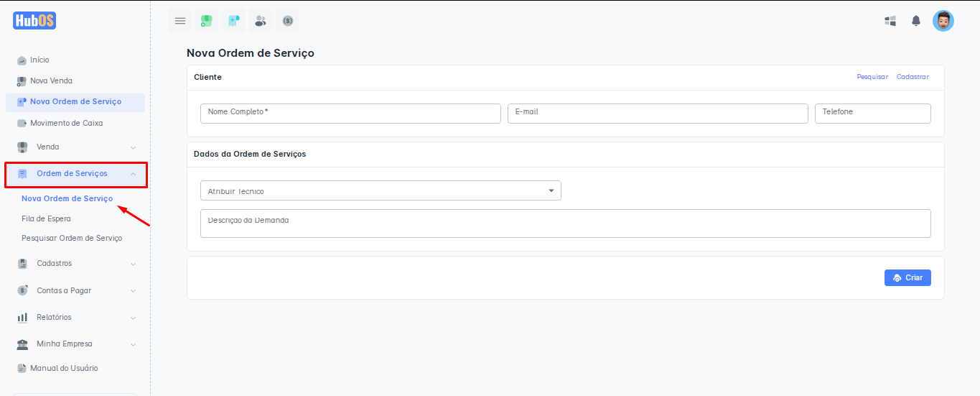Open Pesquisar Ordem de Serviço submenu item
The height and width of the screenshot is (396, 980).
click(x=72, y=238)
